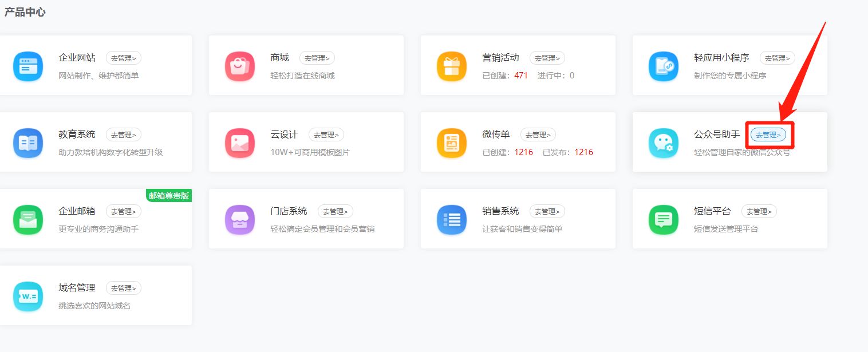The image size is (868, 352).
Task: Click the 教育系统 book icon
Action: pyautogui.click(x=28, y=143)
